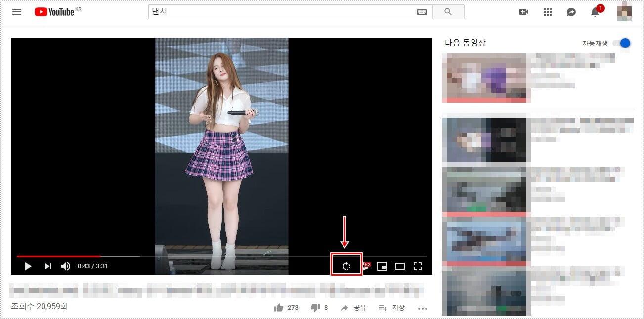
Task: Click the create video camera icon
Action: [x=524, y=12]
